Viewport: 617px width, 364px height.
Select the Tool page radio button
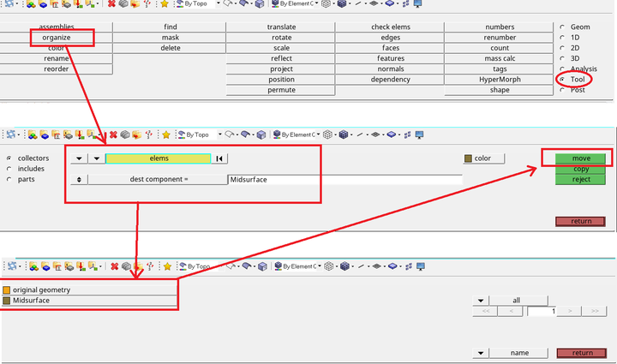tap(562, 79)
